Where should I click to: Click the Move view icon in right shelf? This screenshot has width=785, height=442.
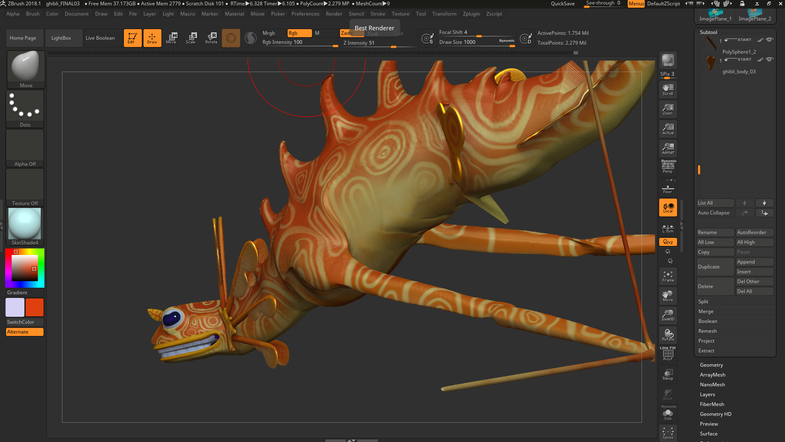[x=668, y=296]
